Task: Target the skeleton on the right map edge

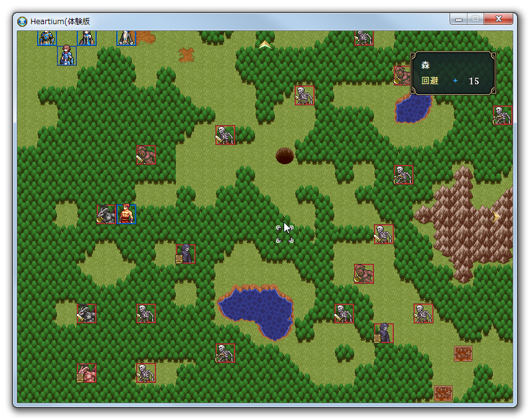Action: pos(503,115)
